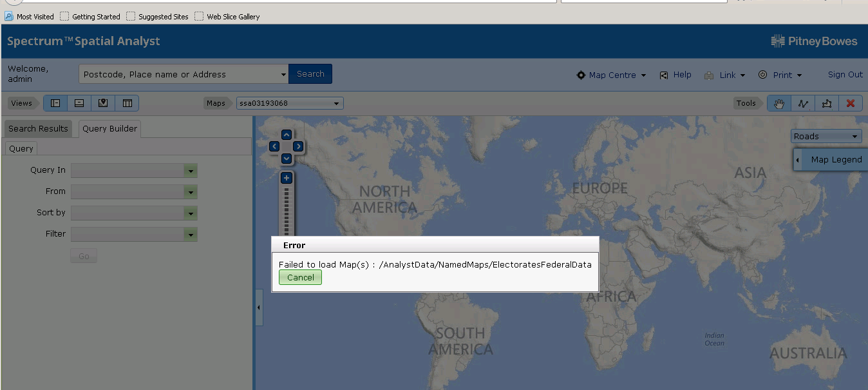Pan the map right with arrow
The width and height of the screenshot is (868, 390).
(x=298, y=146)
